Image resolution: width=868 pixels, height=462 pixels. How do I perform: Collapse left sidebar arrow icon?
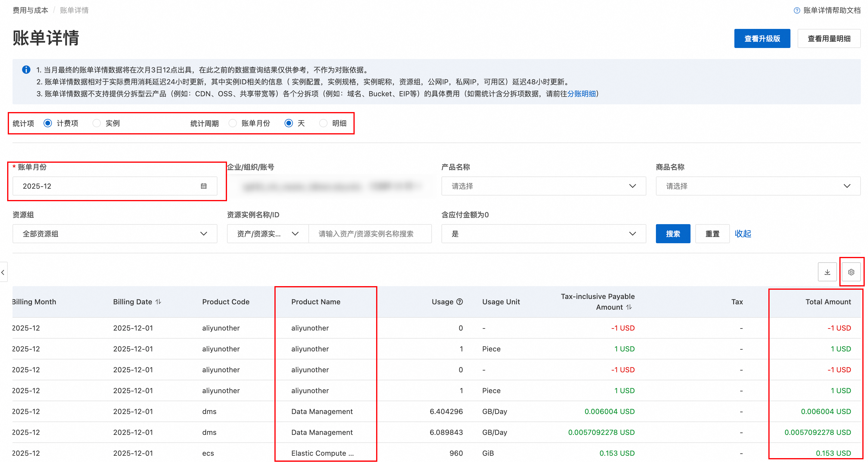(x=3, y=272)
